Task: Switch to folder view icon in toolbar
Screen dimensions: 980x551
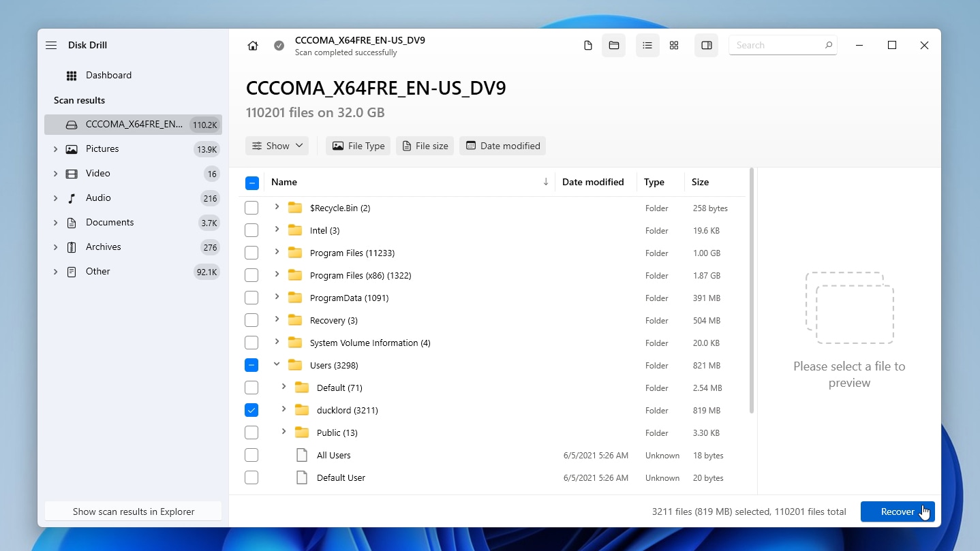Action: (614, 46)
